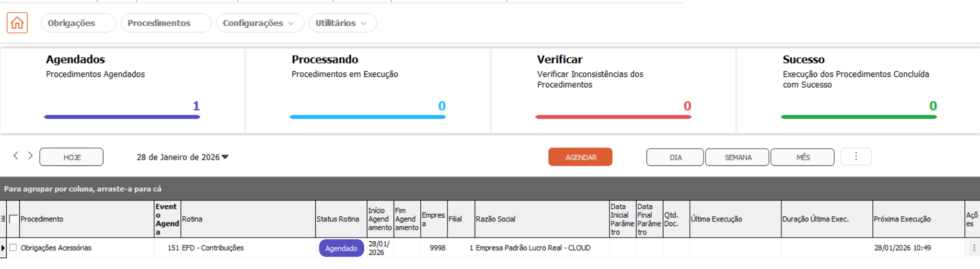
Task: Switch to SEMANA view
Action: click(x=737, y=157)
